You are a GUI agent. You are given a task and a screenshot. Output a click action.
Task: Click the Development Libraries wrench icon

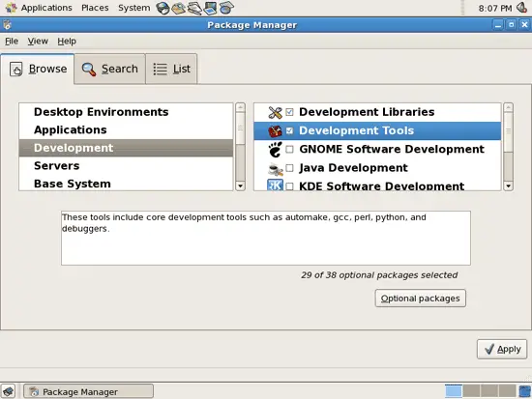tap(275, 112)
